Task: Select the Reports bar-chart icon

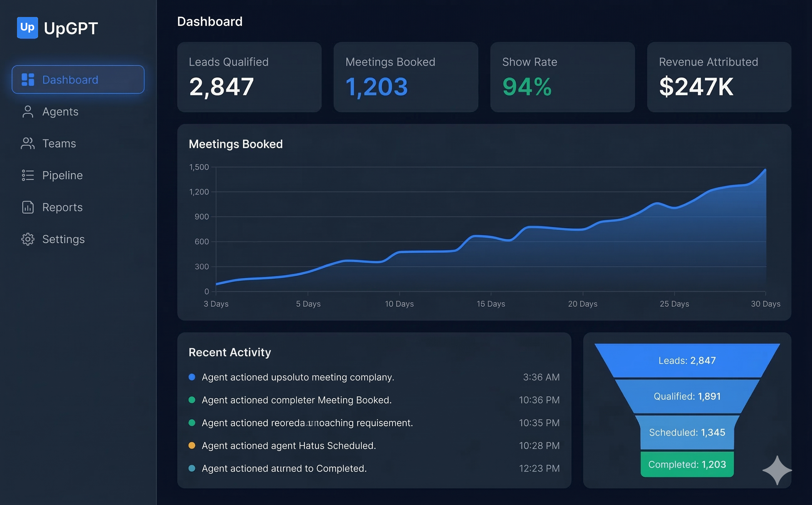Action: click(x=28, y=207)
